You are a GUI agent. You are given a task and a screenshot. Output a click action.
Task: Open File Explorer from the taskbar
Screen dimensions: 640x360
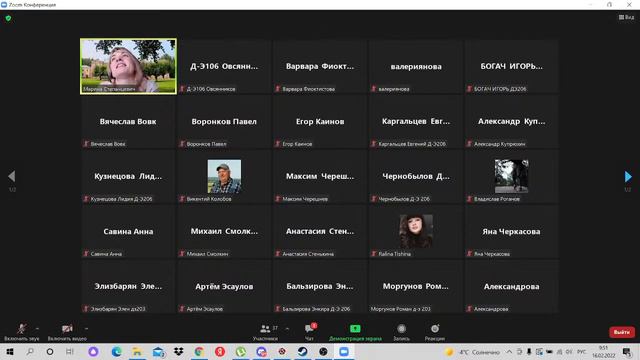pyautogui.click(x=137, y=351)
